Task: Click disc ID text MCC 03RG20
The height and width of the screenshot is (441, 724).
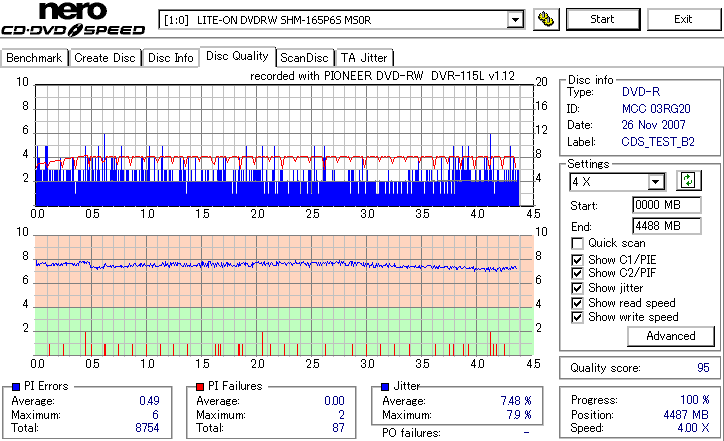Action: click(656, 109)
